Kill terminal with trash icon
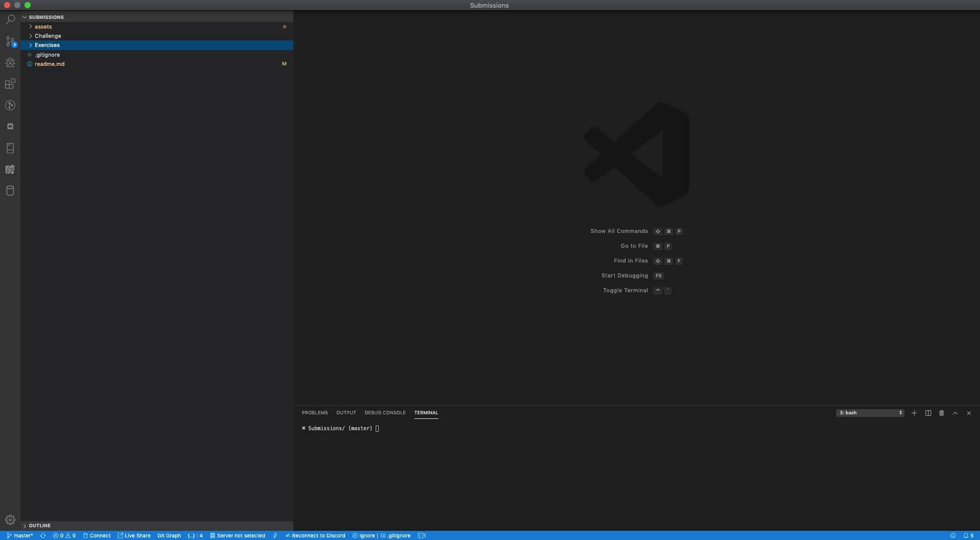 tap(942, 413)
